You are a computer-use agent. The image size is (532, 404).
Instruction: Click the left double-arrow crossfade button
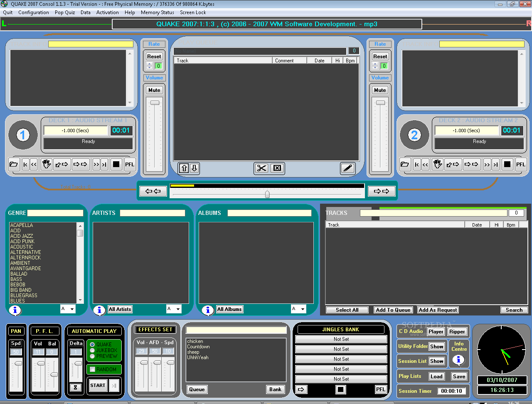[153, 191]
